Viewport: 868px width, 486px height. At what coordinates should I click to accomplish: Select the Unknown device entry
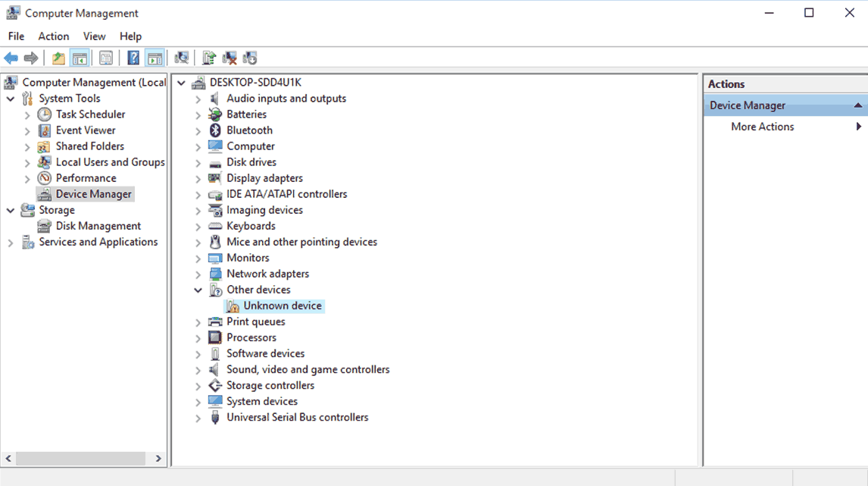click(283, 306)
